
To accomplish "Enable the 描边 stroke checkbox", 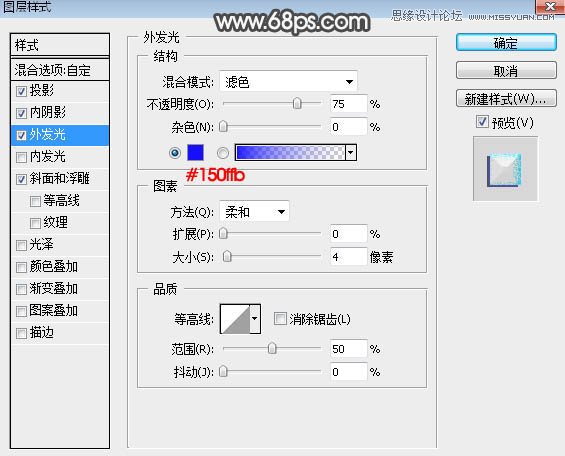I will (x=21, y=333).
